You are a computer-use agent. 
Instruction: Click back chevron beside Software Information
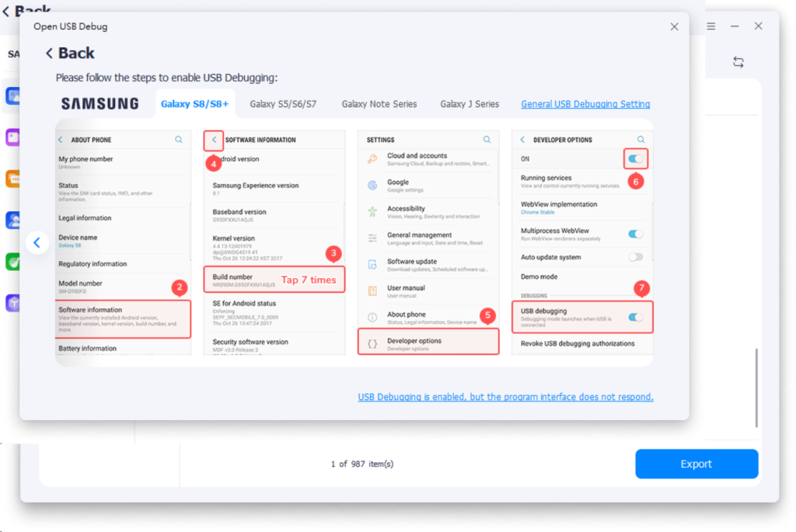(215, 140)
